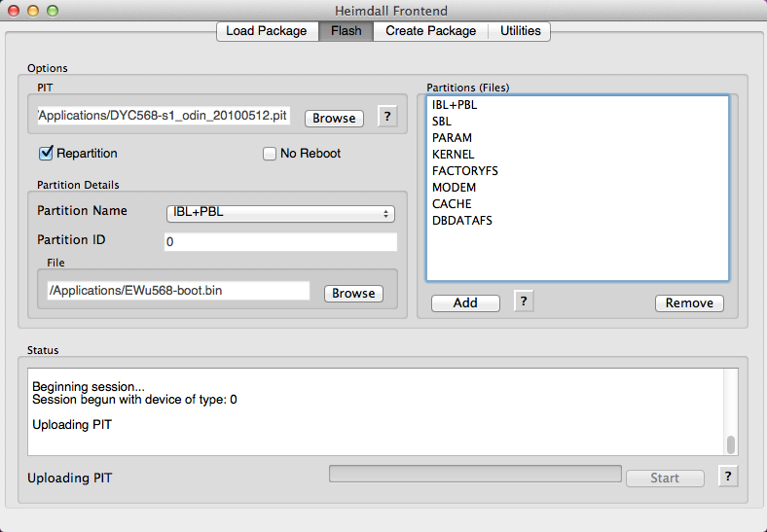Viewport: 767px width, 532px height.
Task: Browse for the partition file
Action: [353, 294]
